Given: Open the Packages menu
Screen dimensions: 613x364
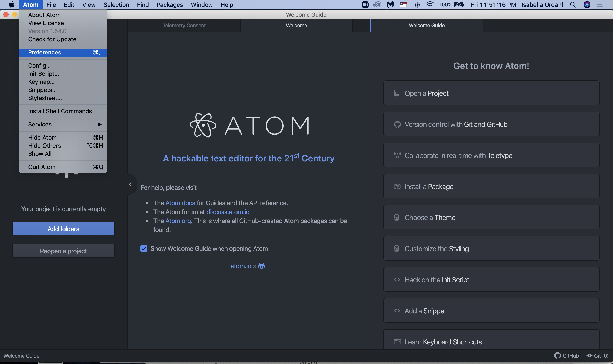Looking at the screenshot, I should click(x=170, y=5).
